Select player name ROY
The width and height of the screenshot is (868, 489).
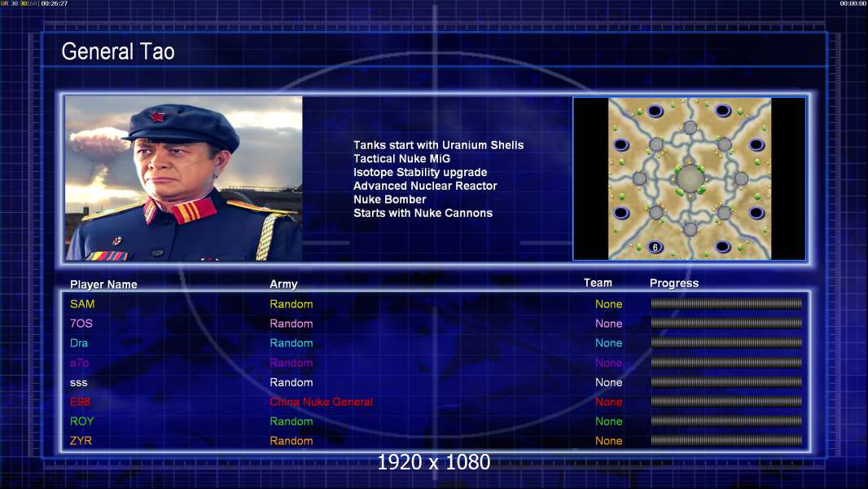coord(81,421)
